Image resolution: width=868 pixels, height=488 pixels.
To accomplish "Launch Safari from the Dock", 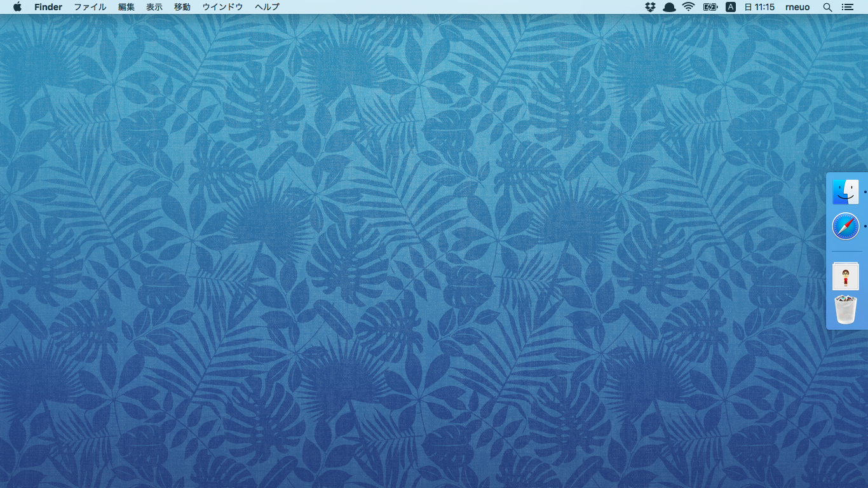I will tap(845, 227).
